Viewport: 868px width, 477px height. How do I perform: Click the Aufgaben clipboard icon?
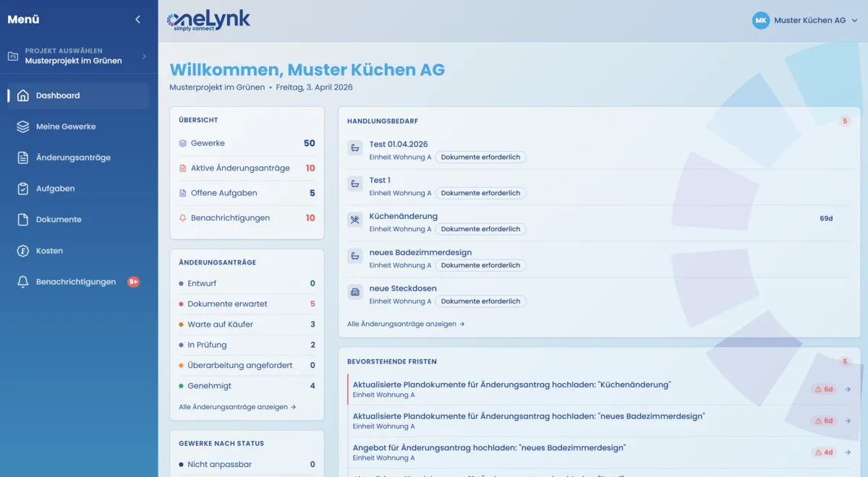point(23,189)
